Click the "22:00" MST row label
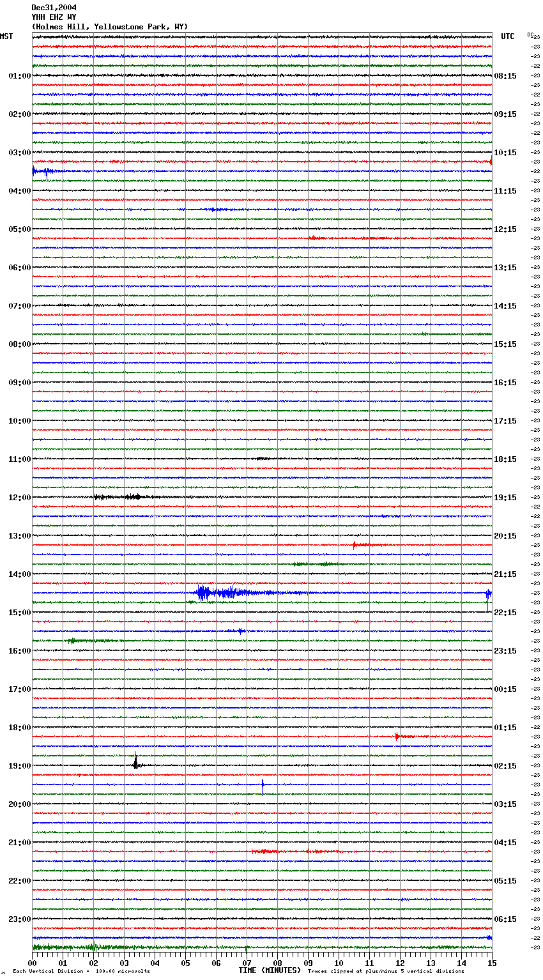 pos(20,881)
